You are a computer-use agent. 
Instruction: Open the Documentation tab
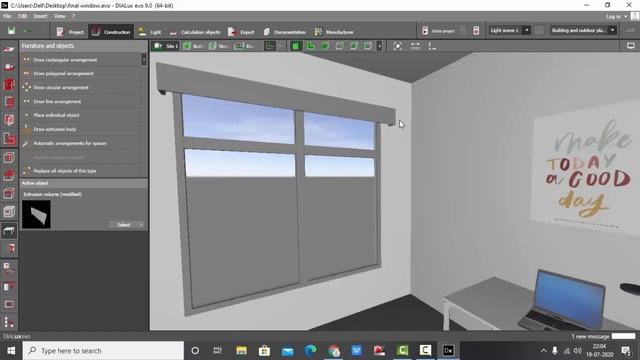[284, 32]
